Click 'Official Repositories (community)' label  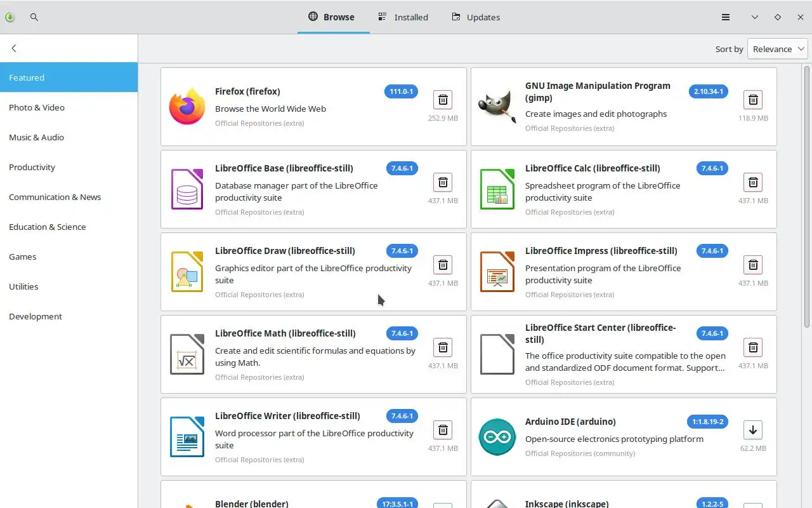pyautogui.click(x=580, y=453)
